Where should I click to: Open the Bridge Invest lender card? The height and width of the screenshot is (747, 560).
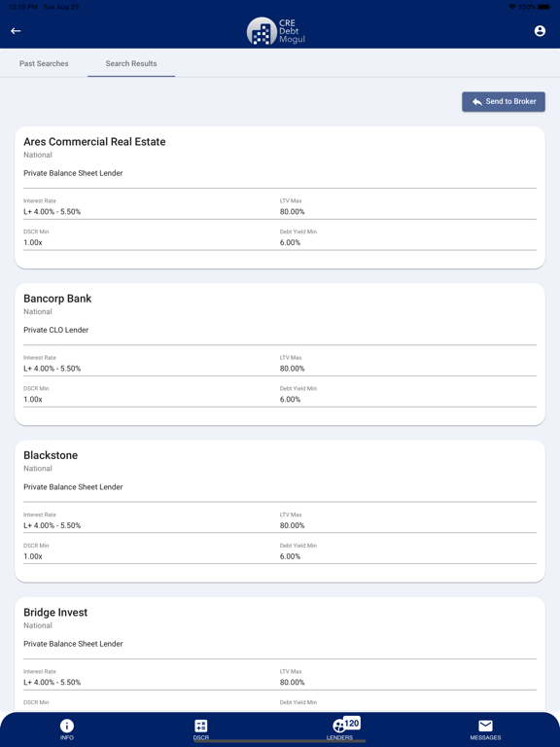click(x=280, y=655)
